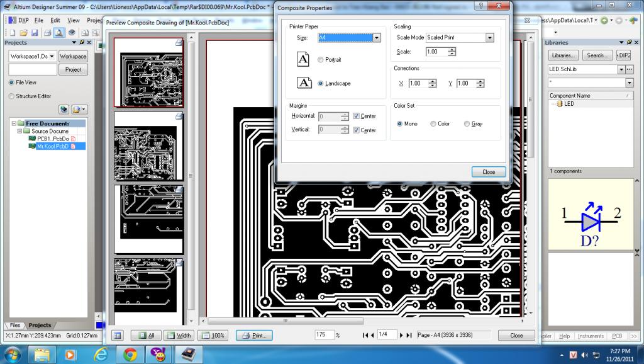Select Portrait paper orientation
The height and width of the screenshot is (364, 644).
click(321, 60)
